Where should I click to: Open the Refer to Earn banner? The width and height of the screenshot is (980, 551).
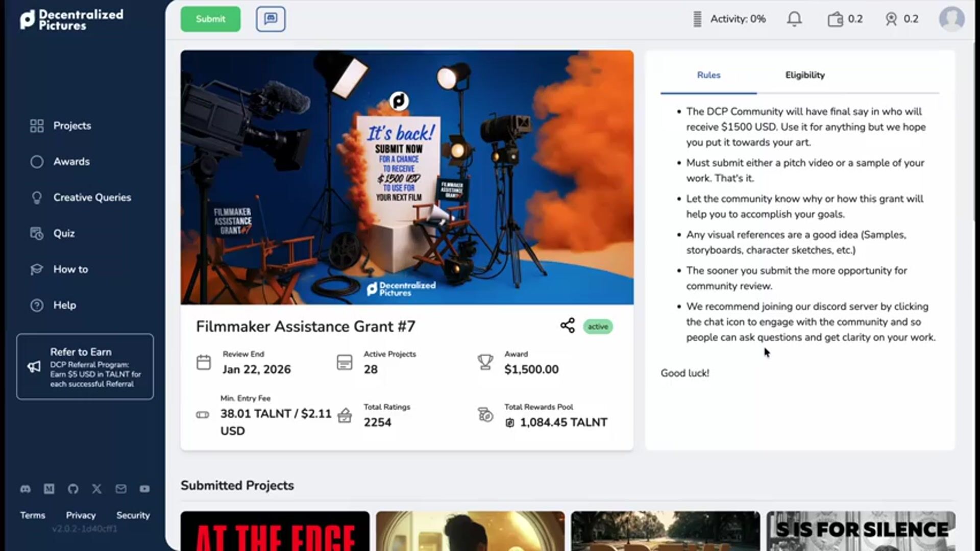point(85,367)
